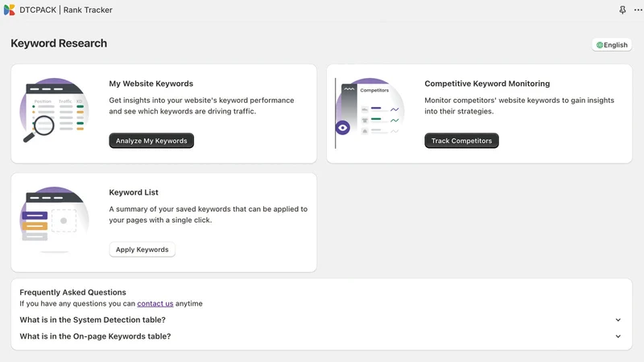Pin the app using the pin icon
The height and width of the screenshot is (362, 644).
coord(622,10)
